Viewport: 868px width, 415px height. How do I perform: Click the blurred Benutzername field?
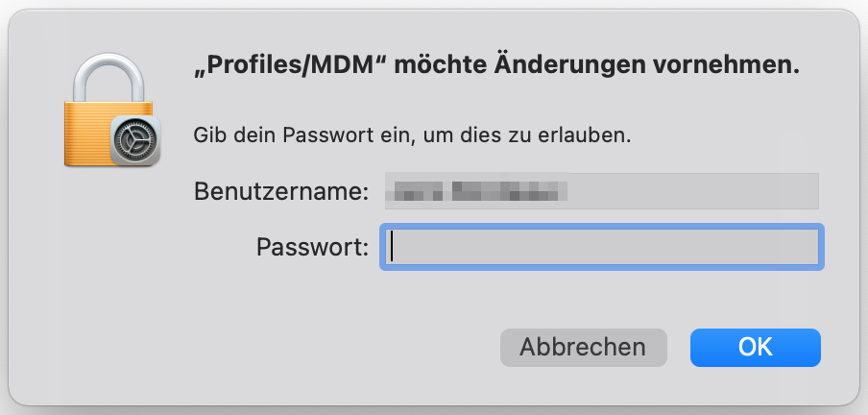click(602, 190)
